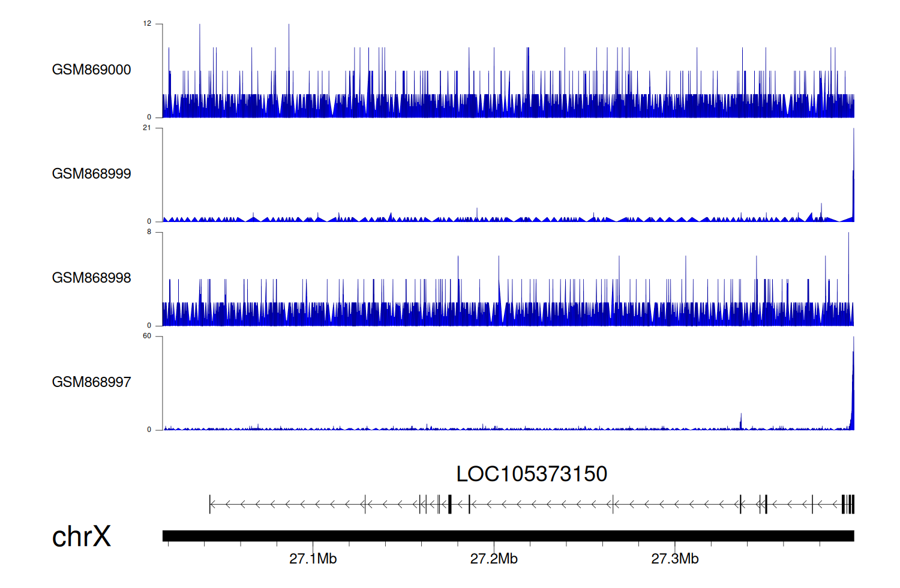This screenshot has height=588, width=900.
Task: Click the y-axis maximum value 60
Action: pyautogui.click(x=147, y=336)
